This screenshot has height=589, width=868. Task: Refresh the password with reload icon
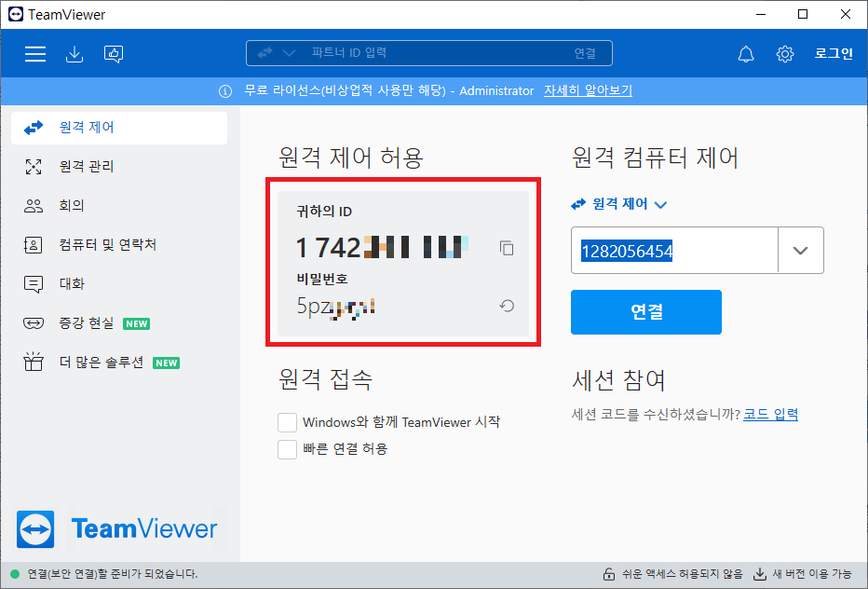tap(507, 306)
